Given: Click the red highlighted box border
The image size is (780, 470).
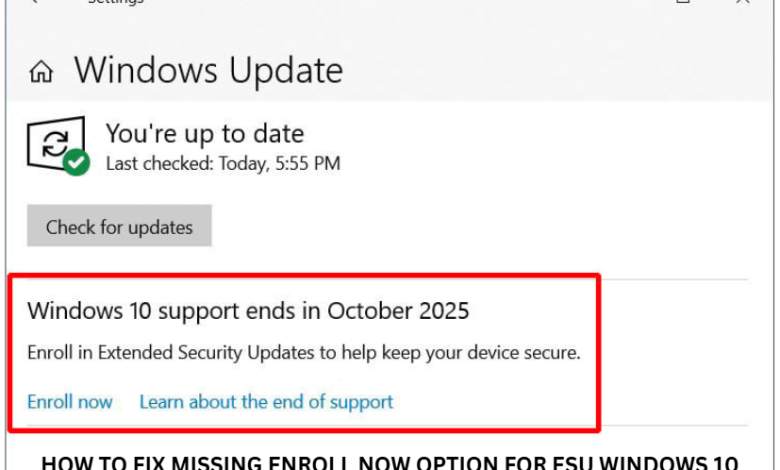Looking at the screenshot, I should tap(600, 350).
